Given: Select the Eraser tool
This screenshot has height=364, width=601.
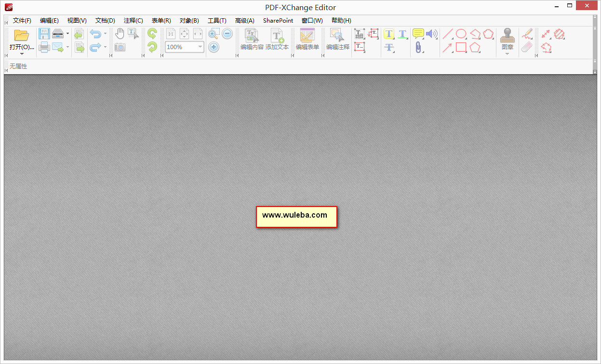Looking at the screenshot, I should pyautogui.click(x=527, y=47).
